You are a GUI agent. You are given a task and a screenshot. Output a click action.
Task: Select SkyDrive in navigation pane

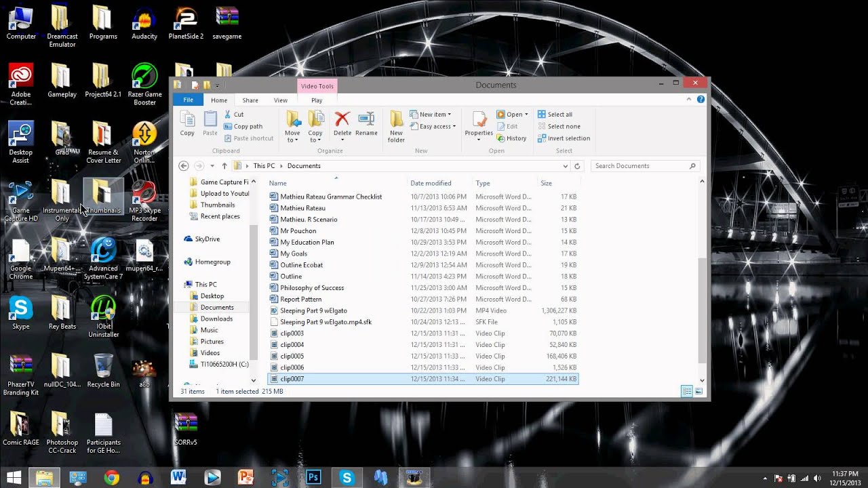[x=207, y=239]
